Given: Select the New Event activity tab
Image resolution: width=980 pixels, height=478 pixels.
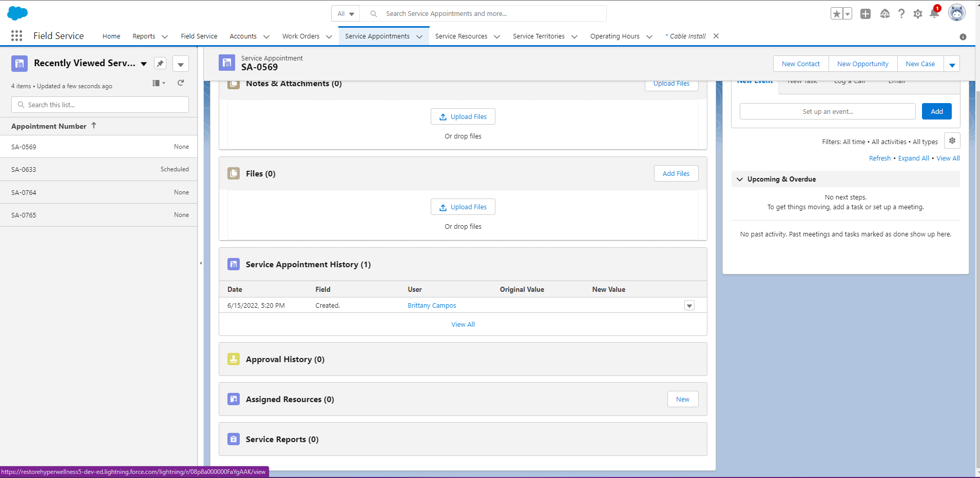Looking at the screenshot, I should 755,82.
